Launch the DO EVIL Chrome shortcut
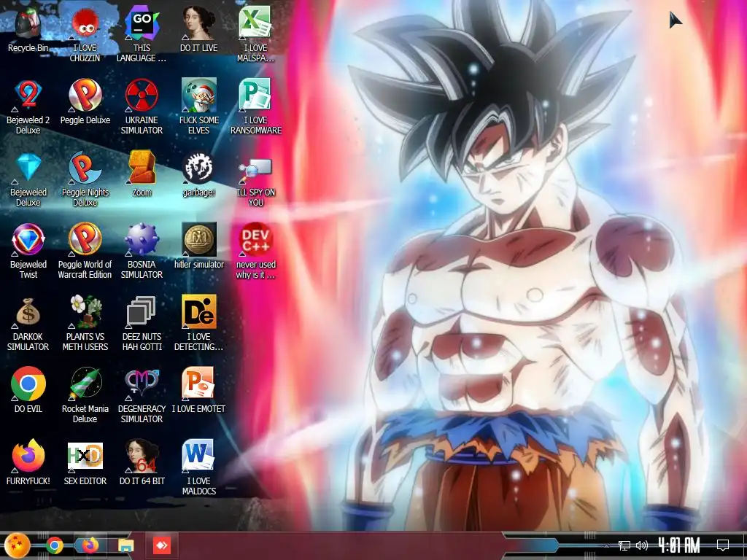 pyautogui.click(x=28, y=384)
